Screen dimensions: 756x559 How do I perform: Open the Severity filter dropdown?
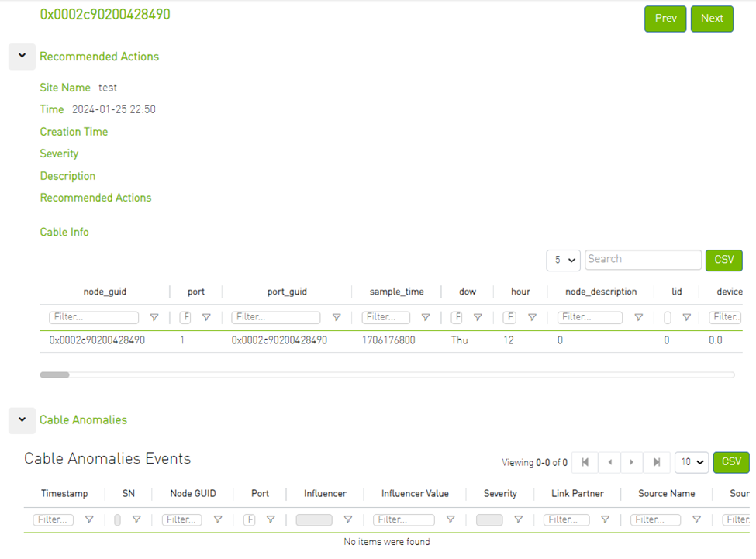(489, 519)
